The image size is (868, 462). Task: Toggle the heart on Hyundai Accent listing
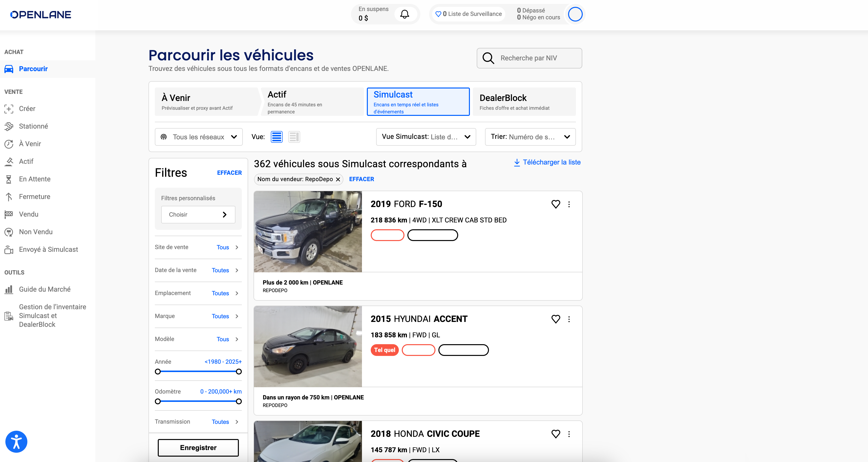click(556, 319)
